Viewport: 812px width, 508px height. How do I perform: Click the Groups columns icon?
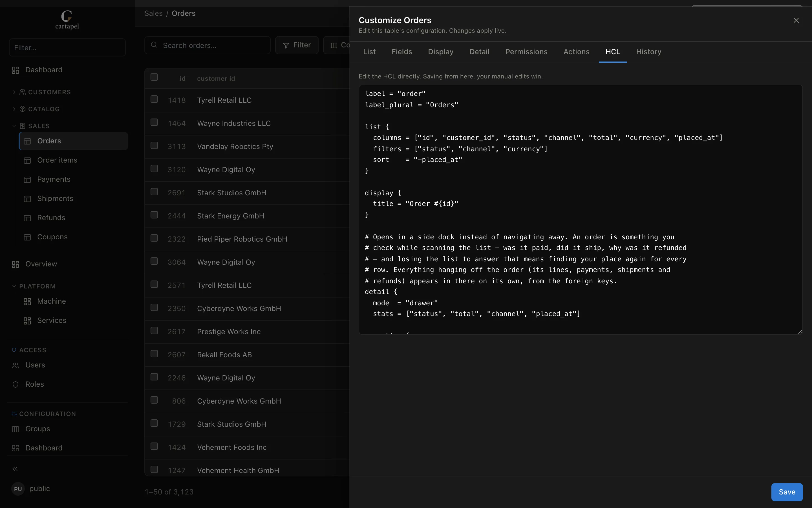(16, 429)
